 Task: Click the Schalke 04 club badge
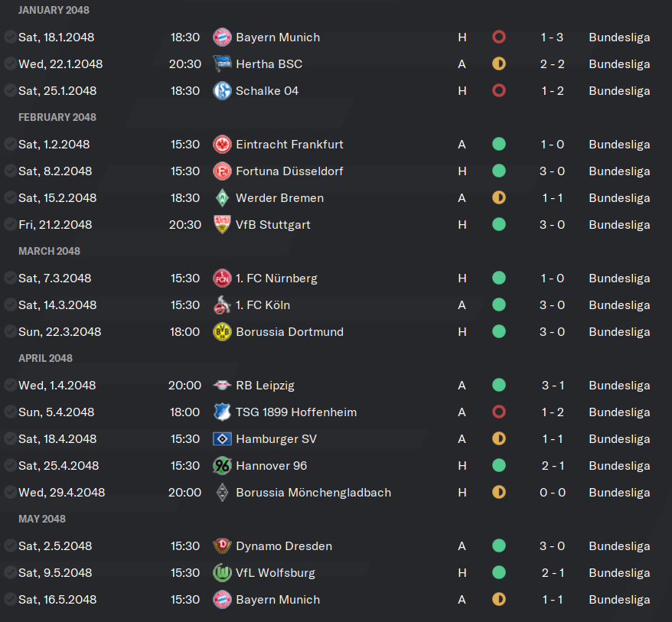coord(222,91)
